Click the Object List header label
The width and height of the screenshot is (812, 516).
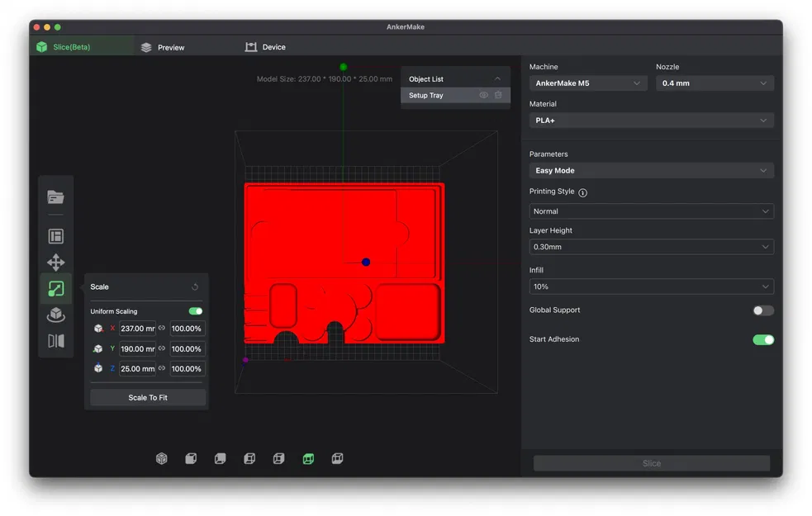click(425, 79)
